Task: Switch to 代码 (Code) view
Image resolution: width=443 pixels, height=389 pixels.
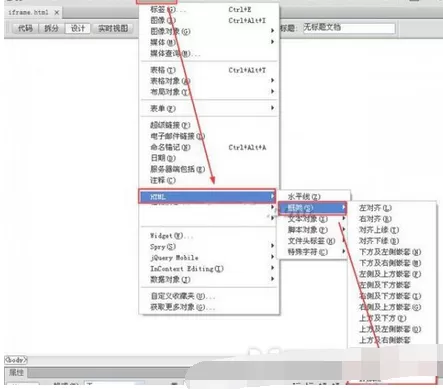Action: pyautogui.click(x=25, y=28)
